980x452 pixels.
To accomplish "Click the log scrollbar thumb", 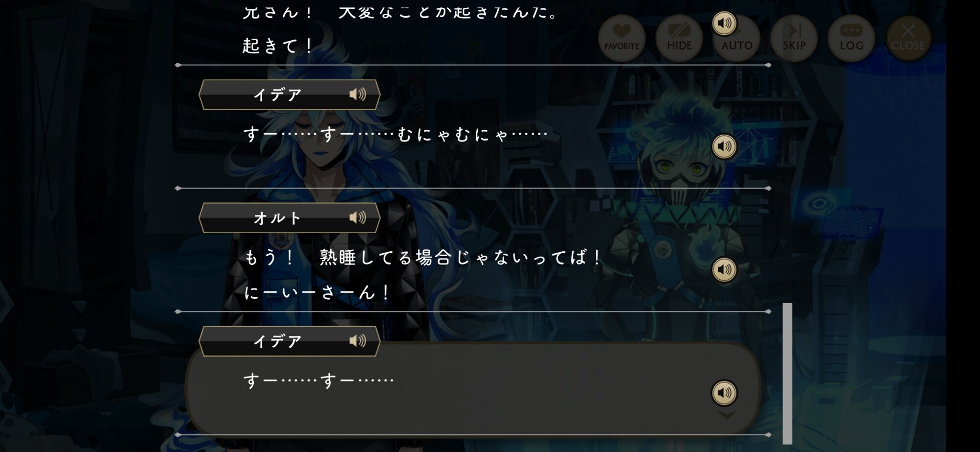I will click(787, 373).
